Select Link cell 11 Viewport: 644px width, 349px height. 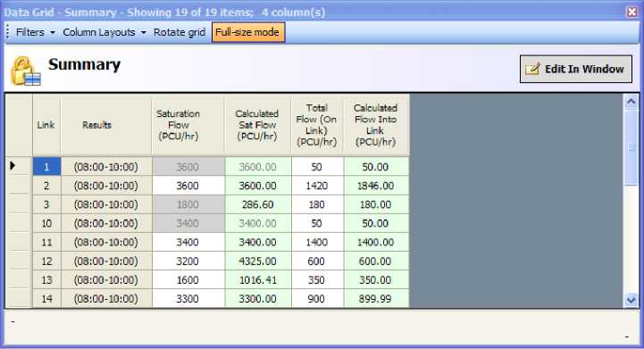tap(46, 242)
